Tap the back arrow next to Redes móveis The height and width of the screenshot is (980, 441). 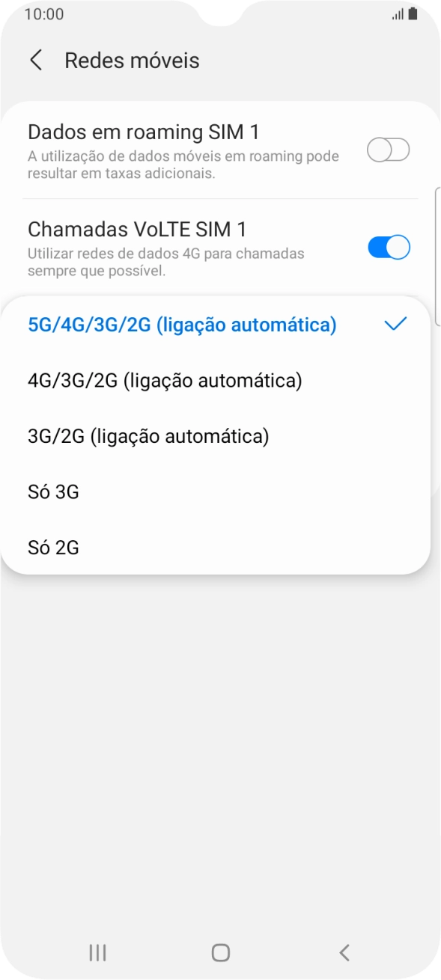click(36, 60)
